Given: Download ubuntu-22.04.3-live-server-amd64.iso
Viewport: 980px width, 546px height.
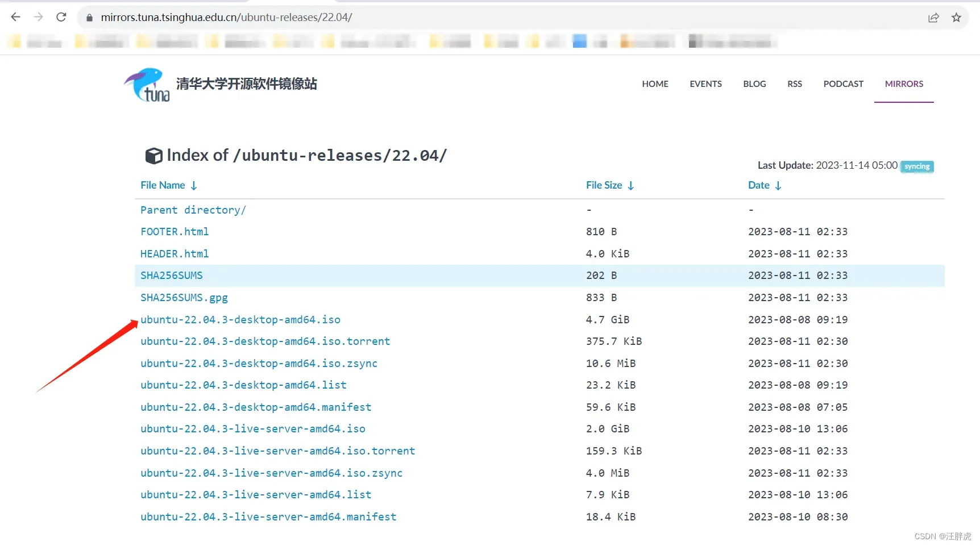Looking at the screenshot, I should 253,429.
